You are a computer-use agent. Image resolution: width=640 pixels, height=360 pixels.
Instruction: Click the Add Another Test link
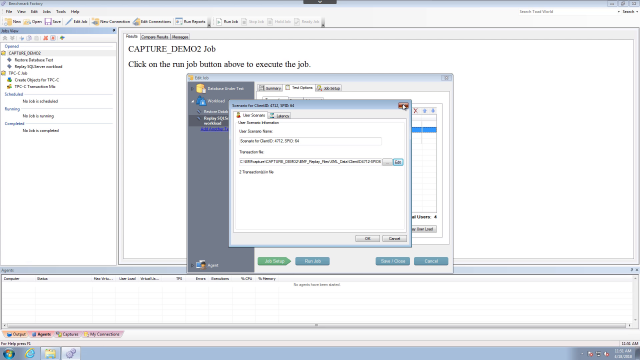click(x=215, y=129)
